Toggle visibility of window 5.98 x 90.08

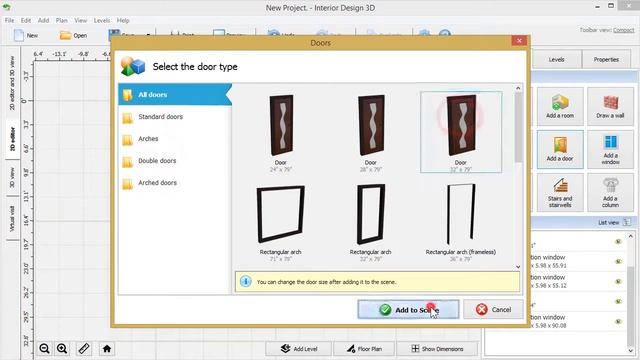click(618, 321)
